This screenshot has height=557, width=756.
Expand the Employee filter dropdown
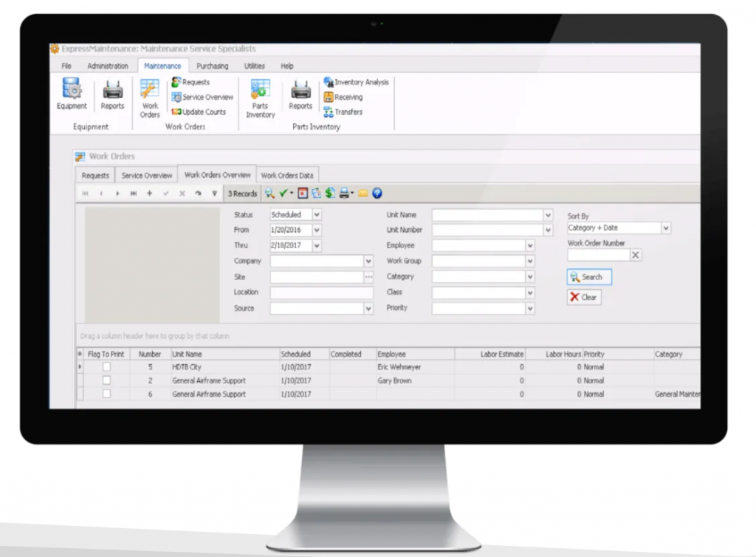[529, 245]
